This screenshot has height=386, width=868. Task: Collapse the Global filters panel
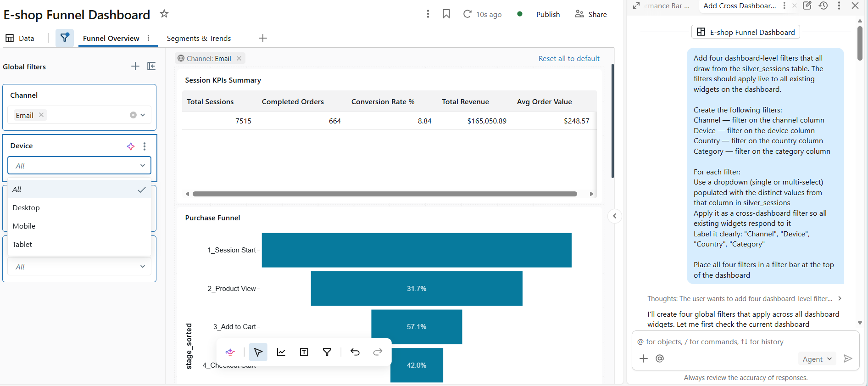(151, 67)
